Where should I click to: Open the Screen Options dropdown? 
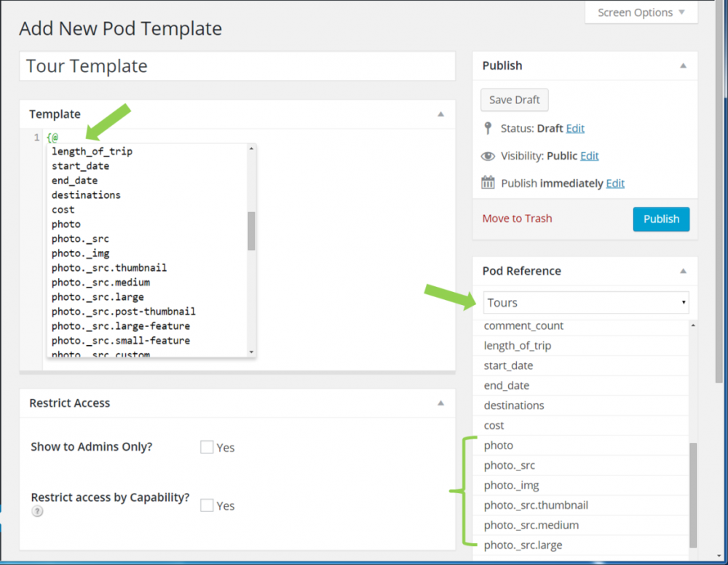click(641, 12)
